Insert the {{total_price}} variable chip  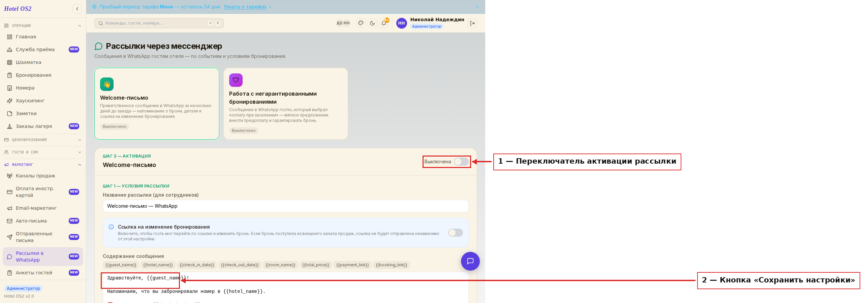316,265
